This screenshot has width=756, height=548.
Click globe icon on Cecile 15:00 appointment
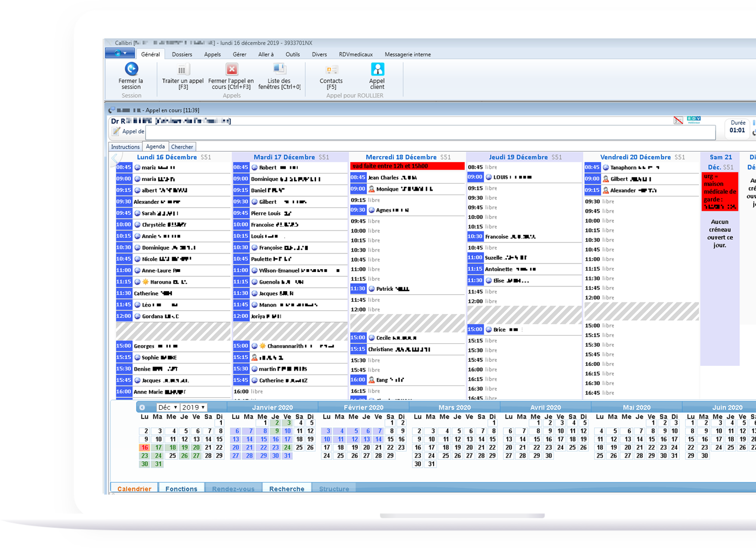[x=372, y=338]
